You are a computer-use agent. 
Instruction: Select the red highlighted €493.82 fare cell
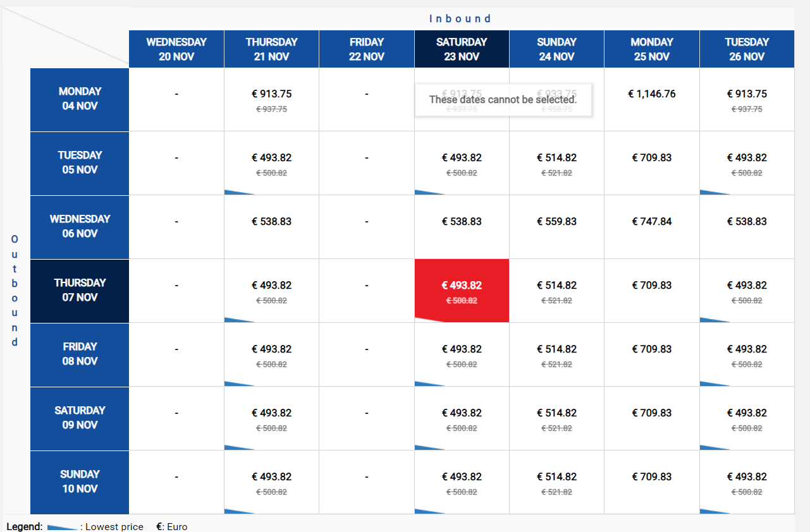click(462, 291)
